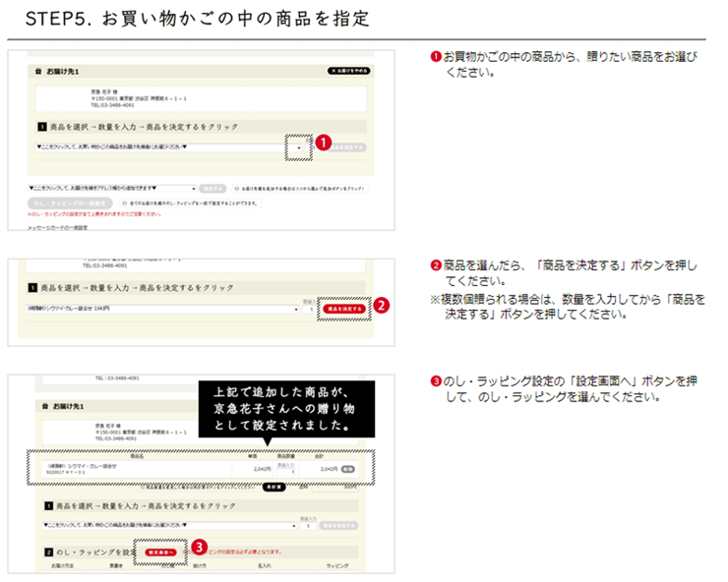Click the delete button in product row

pyautogui.click(x=348, y=471)
